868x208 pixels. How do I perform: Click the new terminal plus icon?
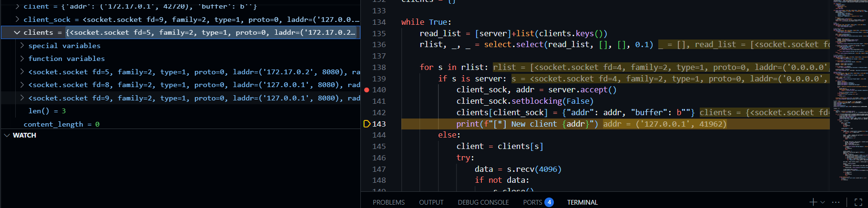pos(813,202)
